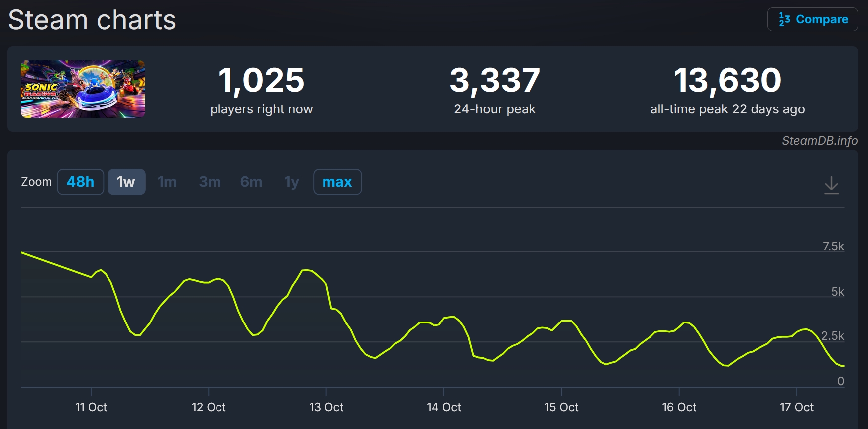The image size is (868, 429).
Task: Open the Sonic Racing CrossWorlds game thumbnail
Action: click(83, 89)
